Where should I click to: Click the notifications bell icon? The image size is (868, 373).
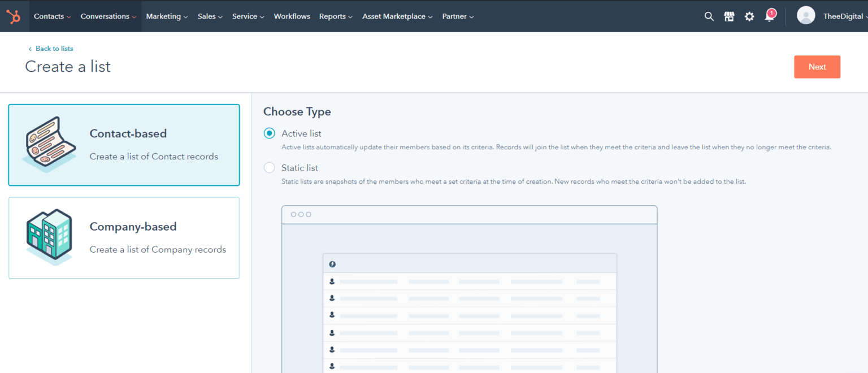769,18
